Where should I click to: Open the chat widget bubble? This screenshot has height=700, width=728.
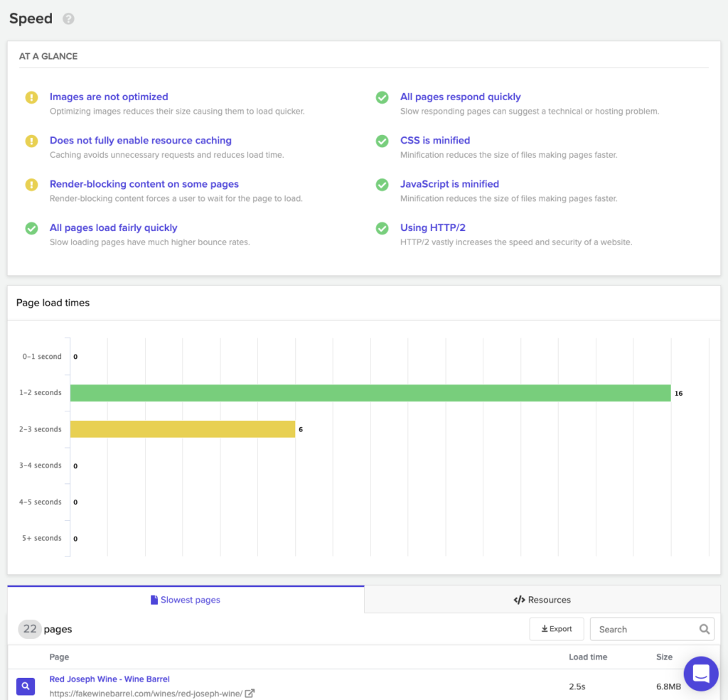(701, 674)
